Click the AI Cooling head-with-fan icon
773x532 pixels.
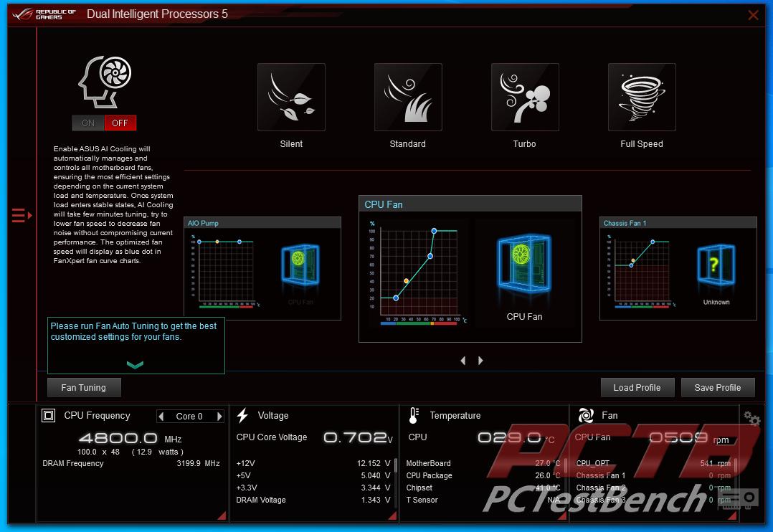click(105, 81)
